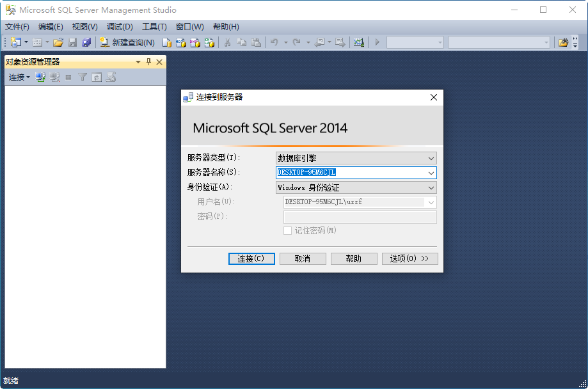
Task: Click the Activity Monitor icon
Action: [x=359, y=42]
